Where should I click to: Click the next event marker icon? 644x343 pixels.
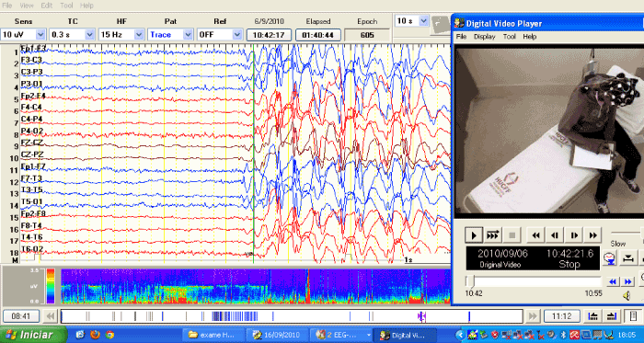point(612,316)
